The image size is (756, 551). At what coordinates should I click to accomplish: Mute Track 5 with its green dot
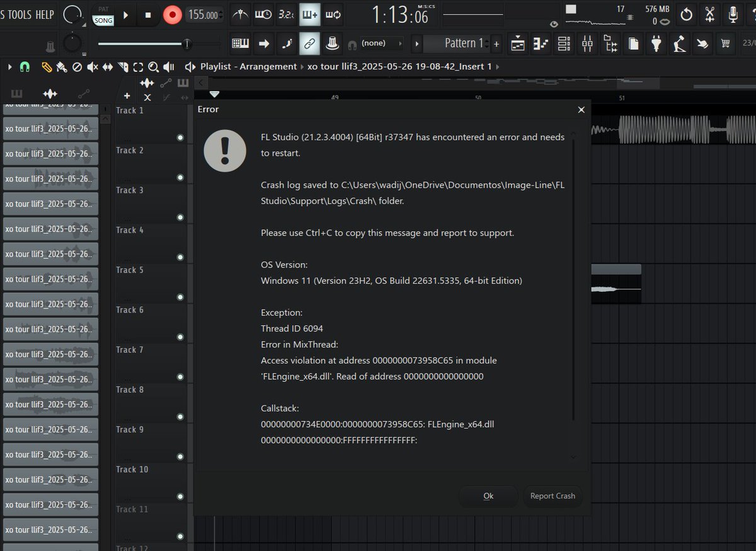tap(180, 297)
